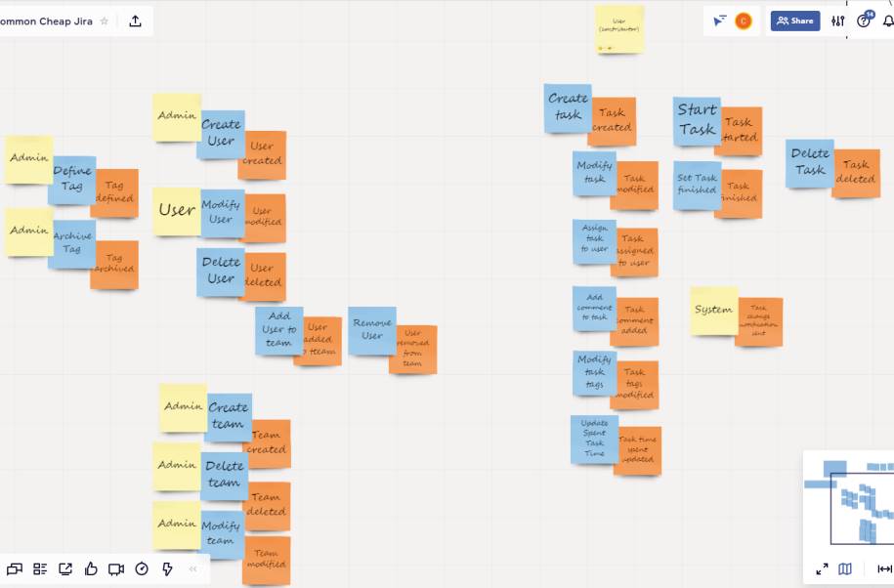This screenshot has width=894, height=588.
Task: Open the timer tool
Action: tap(142, 568)
